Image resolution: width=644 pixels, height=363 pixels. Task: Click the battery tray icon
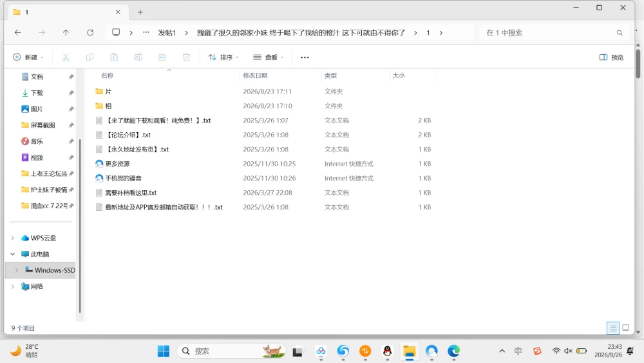pos(581,351)
